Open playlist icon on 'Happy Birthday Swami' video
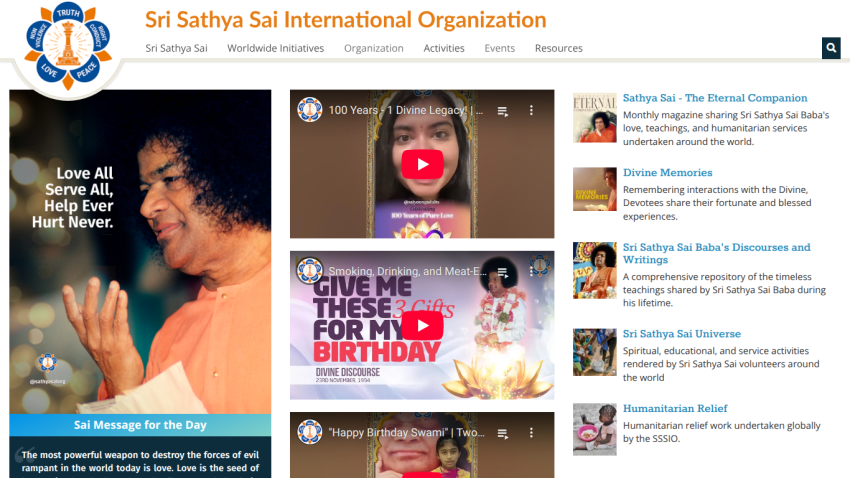The width and height of the screenshot is (850, 478). click(503, 434)
